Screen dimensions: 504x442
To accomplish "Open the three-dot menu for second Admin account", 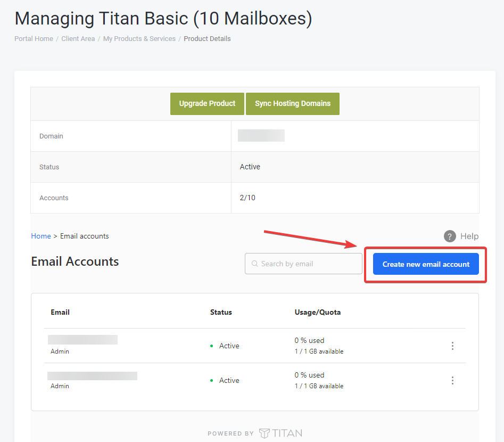I will tap(452, 381).
